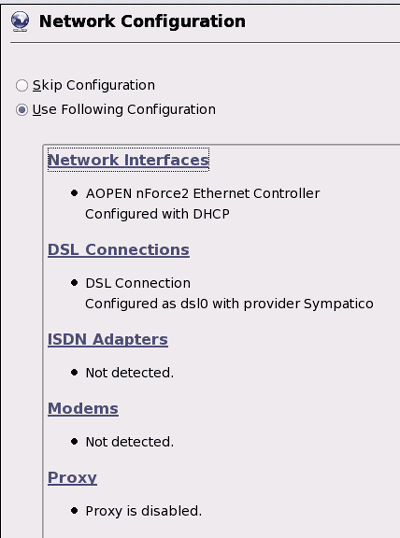Select the Skip Configuration radio button
Screen dimensions: 400x538
click(22, 85)
